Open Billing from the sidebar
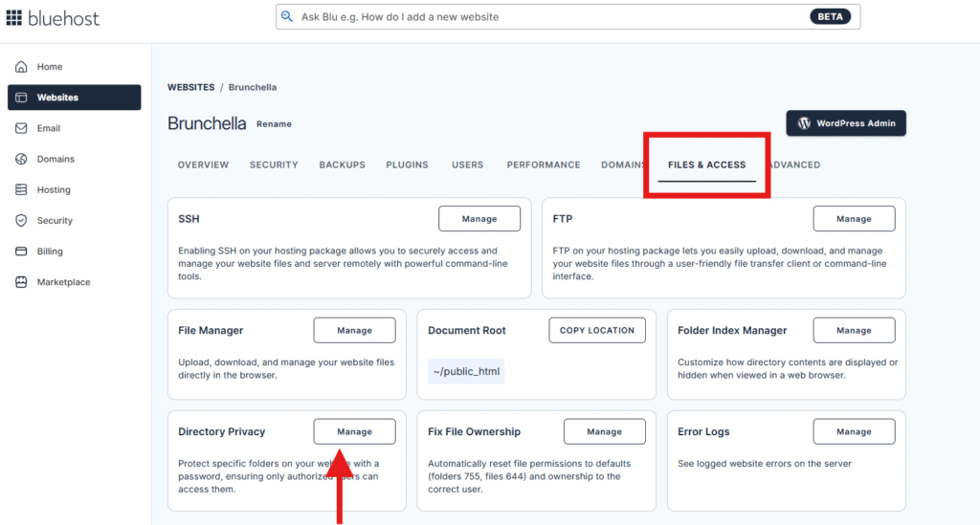This screenshot has height=525, width=980. click(75, 251)
